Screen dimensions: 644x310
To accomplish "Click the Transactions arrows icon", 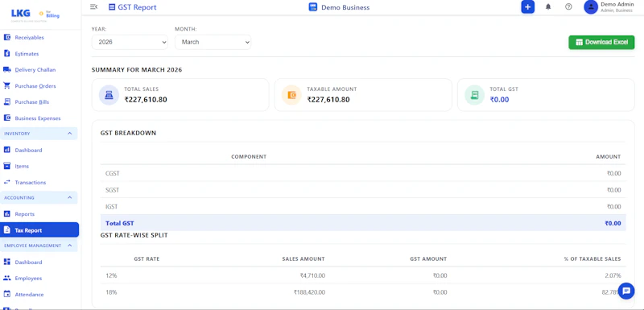I will pos(7,182).
